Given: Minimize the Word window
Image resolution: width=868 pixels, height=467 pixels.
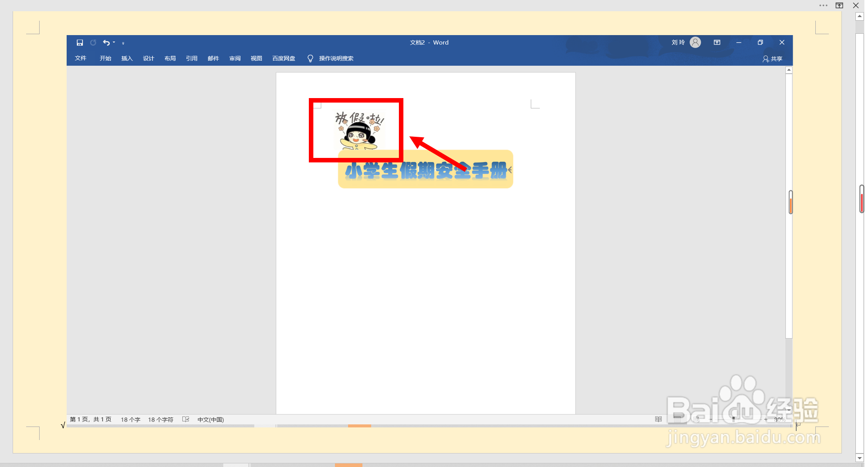Looking at the screenshot, I should coord(739,42).
